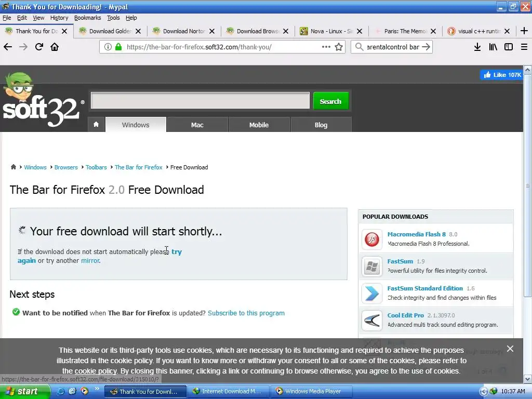The height and width of the screenshot is (399, 532).
Task: Open the Edit menu
Action: tap(22, 18)
